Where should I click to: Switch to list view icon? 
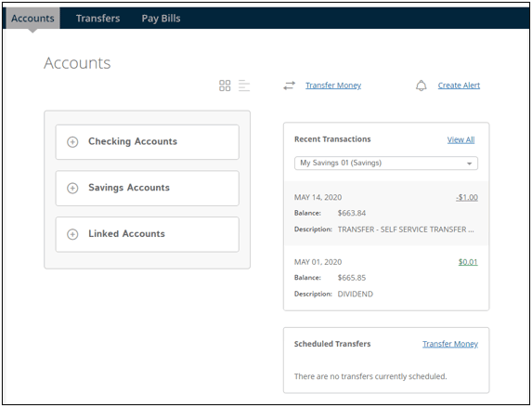244,85
